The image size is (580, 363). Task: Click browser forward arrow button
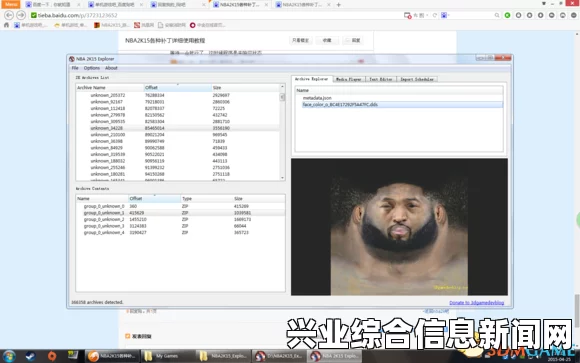(21, 15)
